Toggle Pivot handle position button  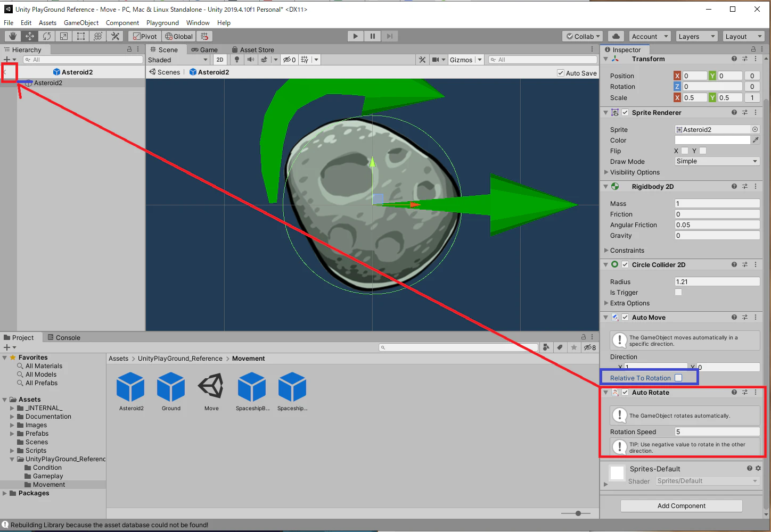point(145,36)
